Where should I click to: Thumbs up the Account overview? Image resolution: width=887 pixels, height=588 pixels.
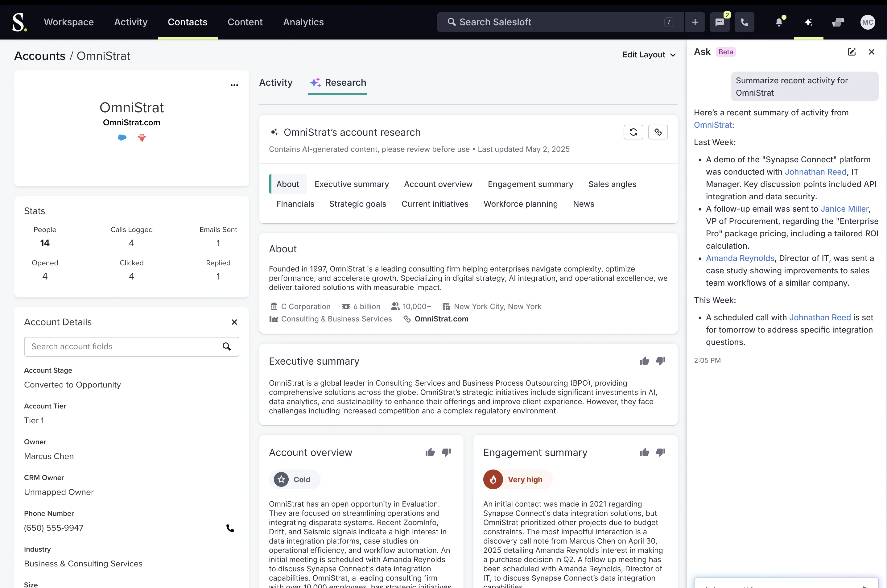430,452
